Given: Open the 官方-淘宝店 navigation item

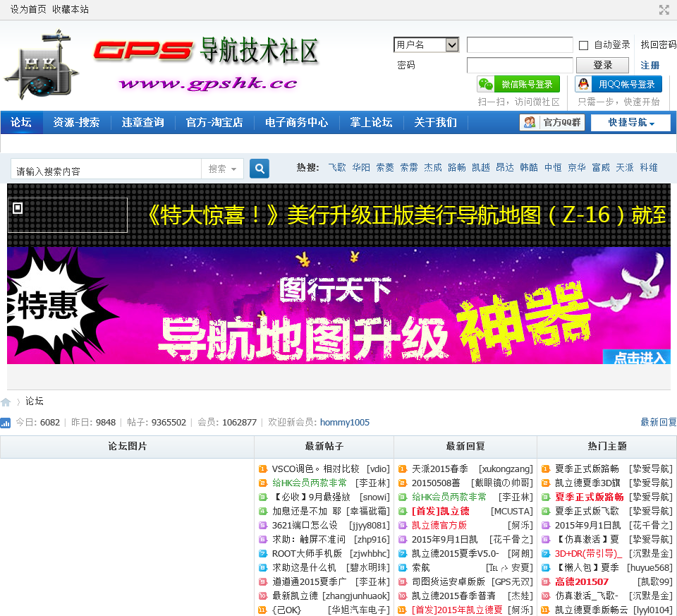Looking at the screenshot, I should (x=214, y=123).
